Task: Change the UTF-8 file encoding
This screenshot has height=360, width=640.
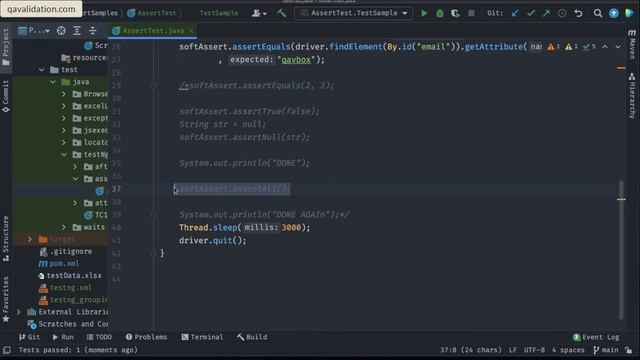Action: click(x=534, y=350)
